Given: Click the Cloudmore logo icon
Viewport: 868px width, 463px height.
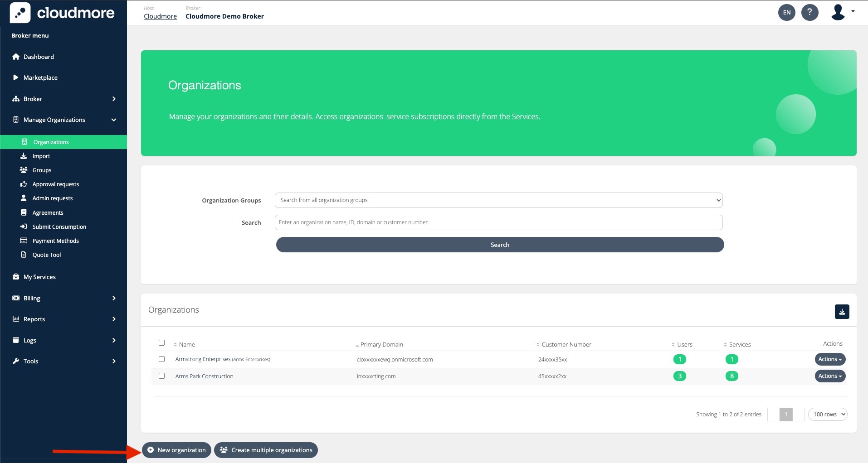Looking at the screenshot, I should click(x=20, y=13).
